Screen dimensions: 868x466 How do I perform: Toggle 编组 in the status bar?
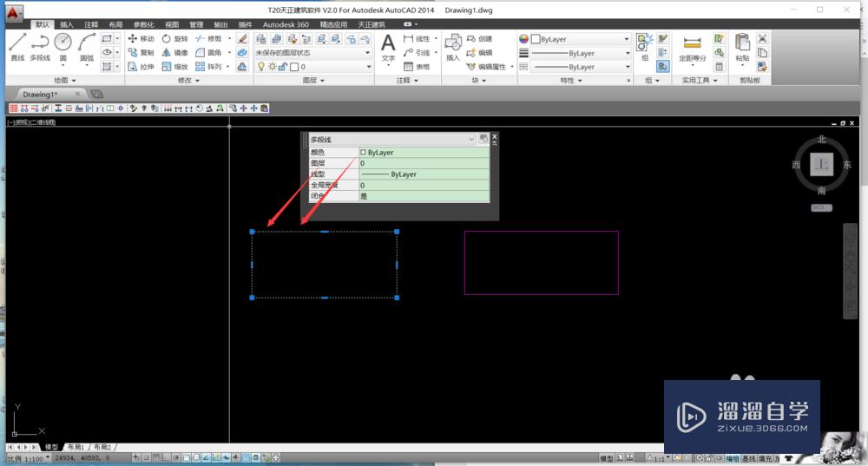point(732,458)
